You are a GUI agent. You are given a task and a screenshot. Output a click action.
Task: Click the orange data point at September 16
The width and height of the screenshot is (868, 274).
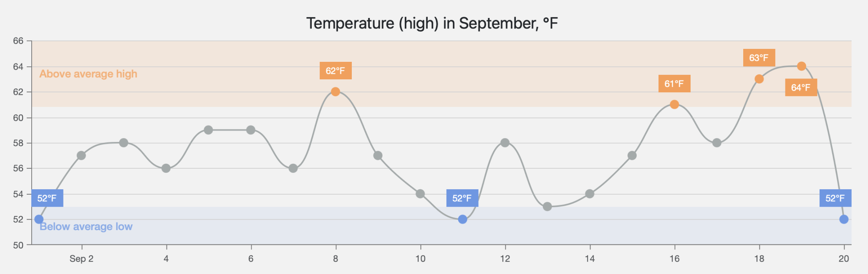[674, 104]
